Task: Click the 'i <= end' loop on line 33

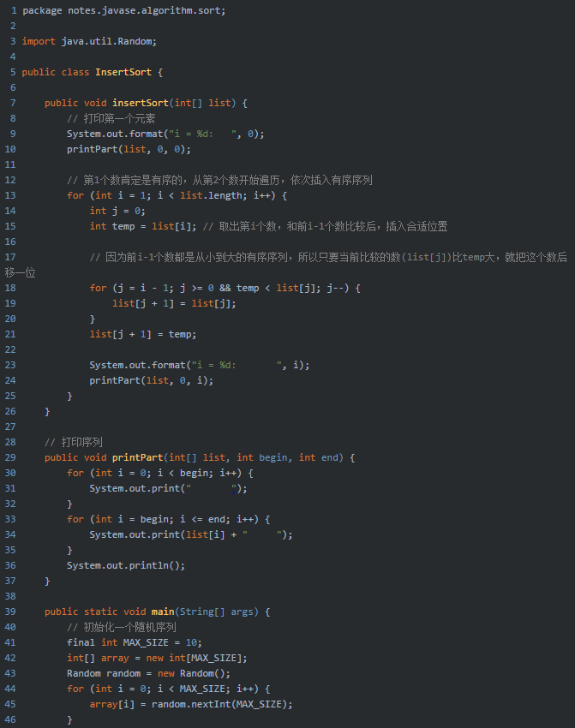Action: click(169, 519)
